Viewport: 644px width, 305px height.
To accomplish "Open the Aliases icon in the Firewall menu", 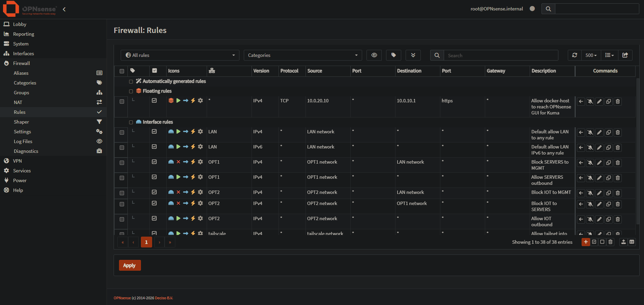I will coord(99,73).
